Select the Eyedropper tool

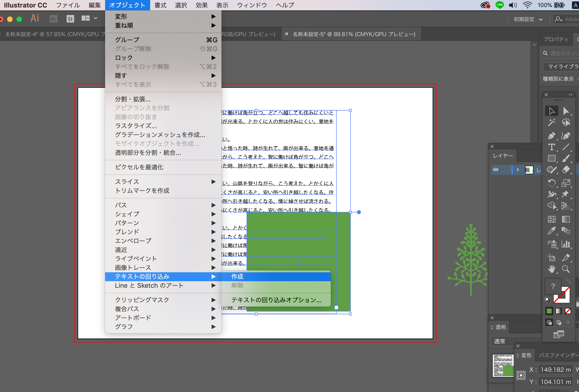point(551,231)
